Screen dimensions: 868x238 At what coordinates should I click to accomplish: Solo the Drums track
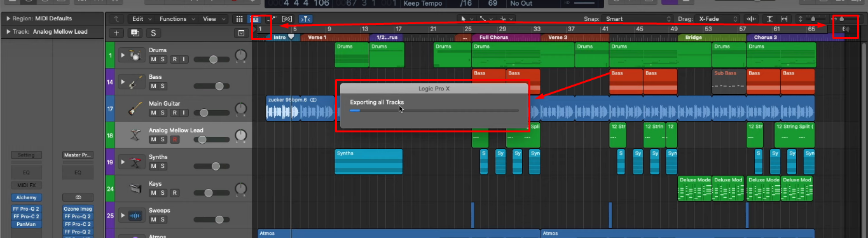(x=163, y=59)
